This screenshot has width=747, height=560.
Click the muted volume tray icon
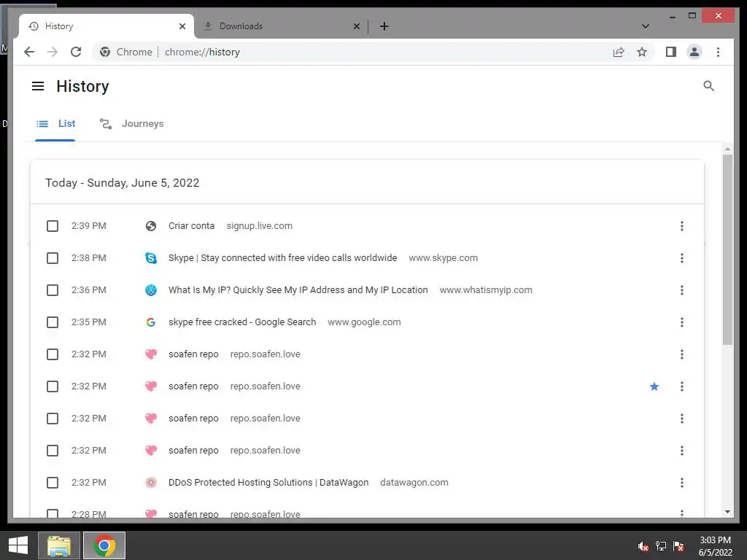643,546
